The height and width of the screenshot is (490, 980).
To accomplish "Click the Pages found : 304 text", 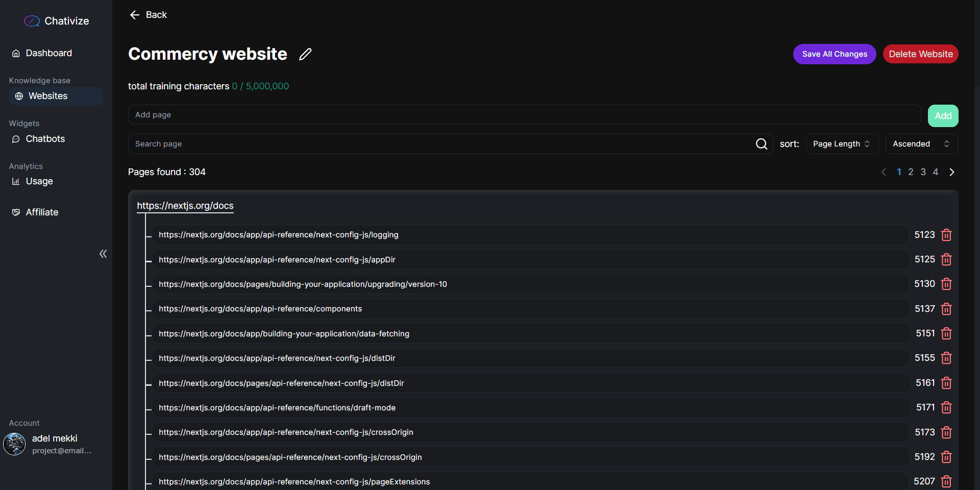I will tap(167, 172).
